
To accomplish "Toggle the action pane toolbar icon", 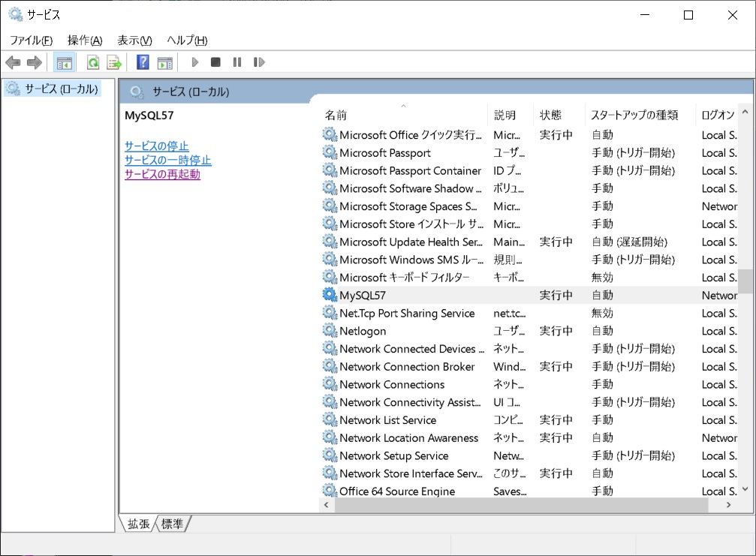I will [x=165, y=62].
